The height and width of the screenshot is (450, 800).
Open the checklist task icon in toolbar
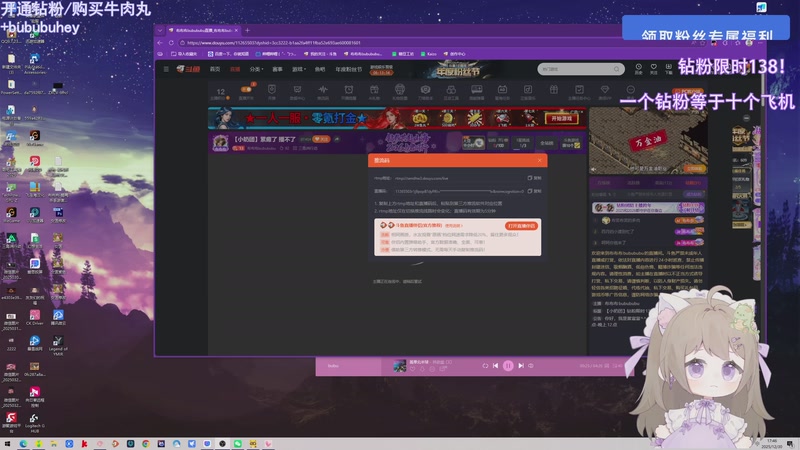coord(579,91)
